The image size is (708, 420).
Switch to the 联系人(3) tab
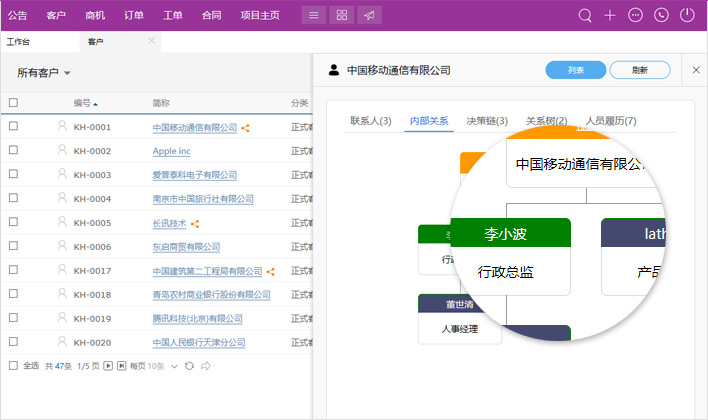pyautogui.click(x=371, y=121)
